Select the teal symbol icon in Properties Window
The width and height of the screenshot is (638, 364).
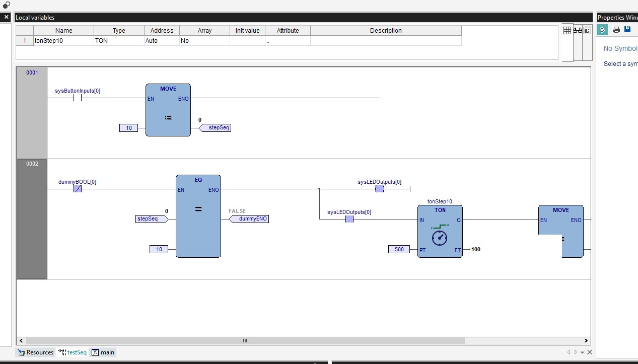(x=602, y=30)
